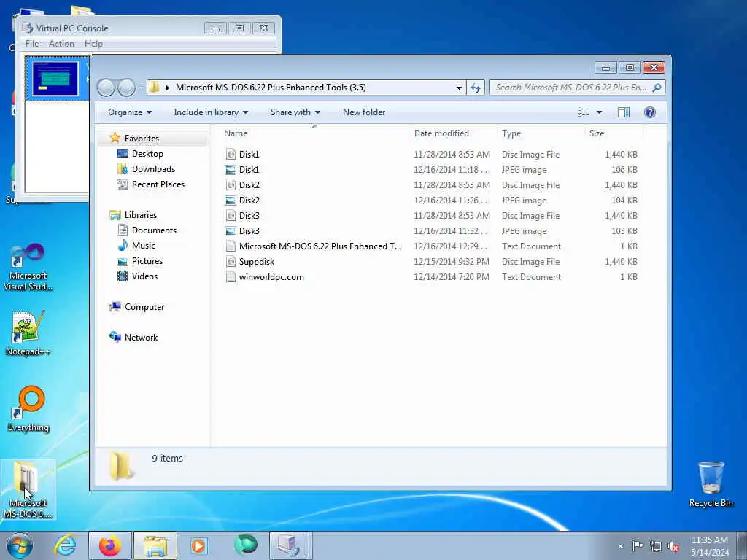
Task: Open Action Center flag icon
Action: (638, 545)
